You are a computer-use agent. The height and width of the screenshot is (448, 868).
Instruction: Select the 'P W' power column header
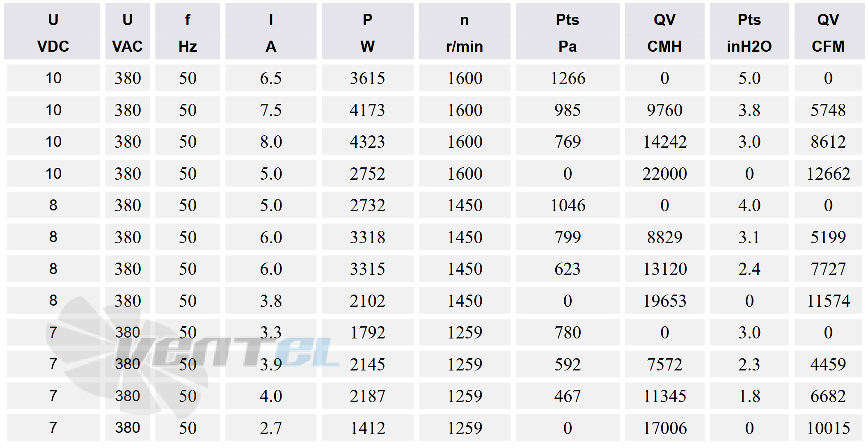pos(367,32)
